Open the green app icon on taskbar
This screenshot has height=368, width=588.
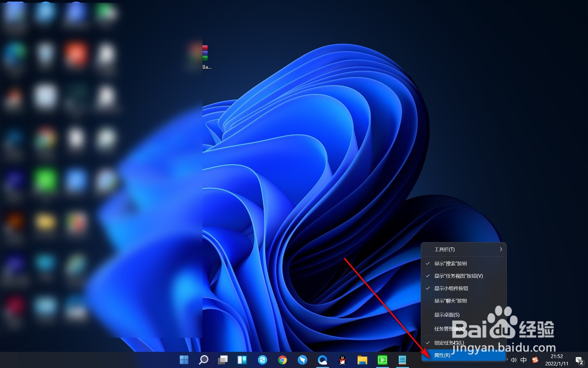point(383,360)
